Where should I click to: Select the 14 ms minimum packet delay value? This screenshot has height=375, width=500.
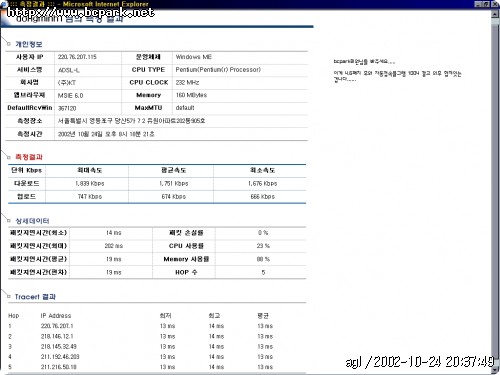pos(114,233)
